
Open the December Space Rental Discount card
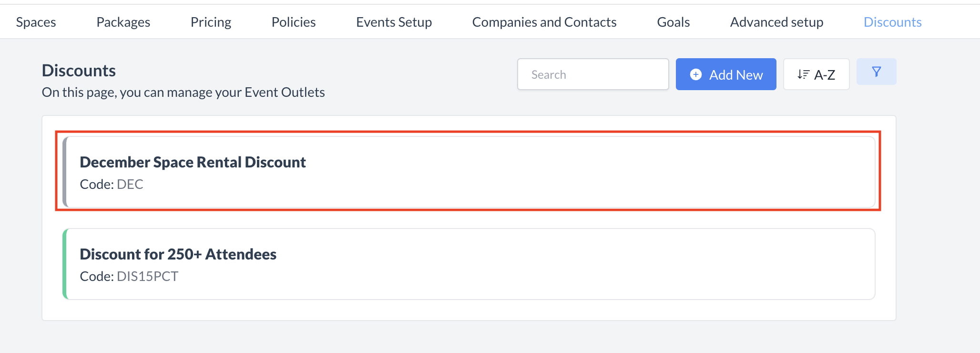[x=469, y=172]
